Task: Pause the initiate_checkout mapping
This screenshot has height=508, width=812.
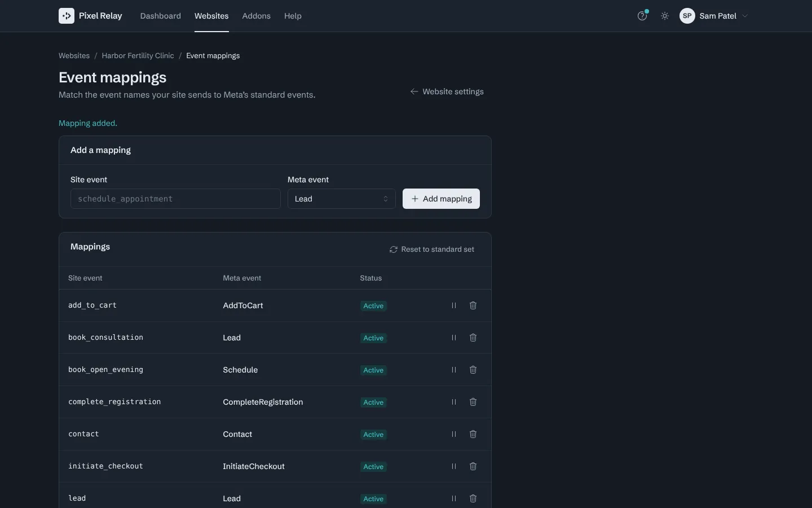Action: click(x=454, y=466)
